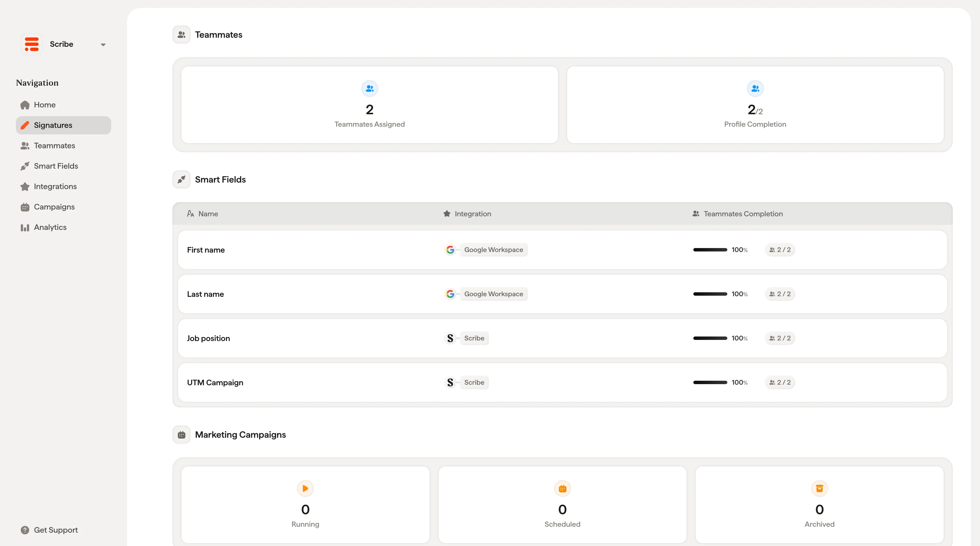Click the Scribe tag in UTM Campaign row
The height and width of the screenshot is (546, 980).
click(x=474, y=382)
